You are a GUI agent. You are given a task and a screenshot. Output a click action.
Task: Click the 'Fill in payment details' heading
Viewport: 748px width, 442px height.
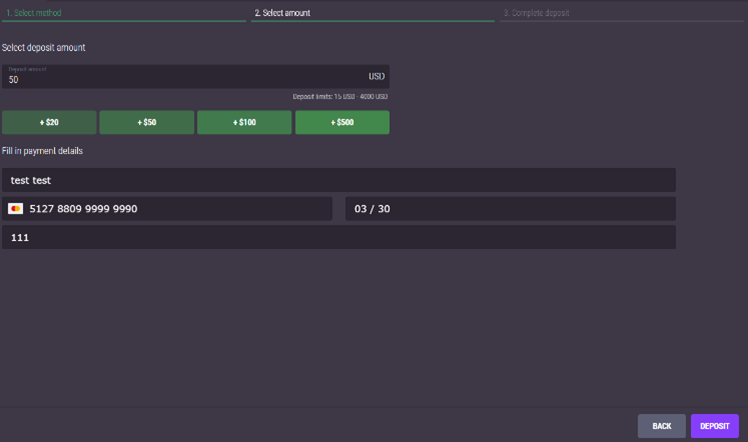coord(42,151)
